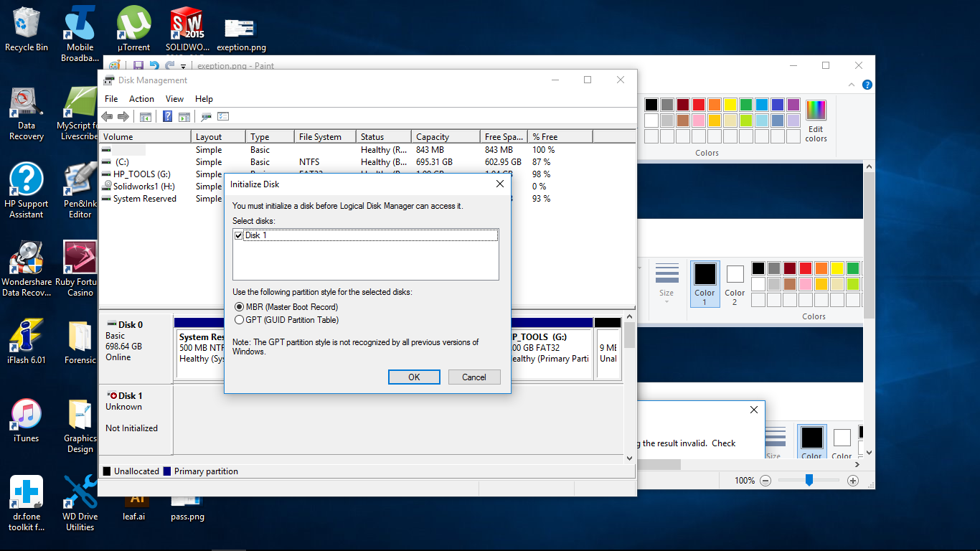
Task: Click Paint's zoom slider handle
Action: (x=809, y=481)
